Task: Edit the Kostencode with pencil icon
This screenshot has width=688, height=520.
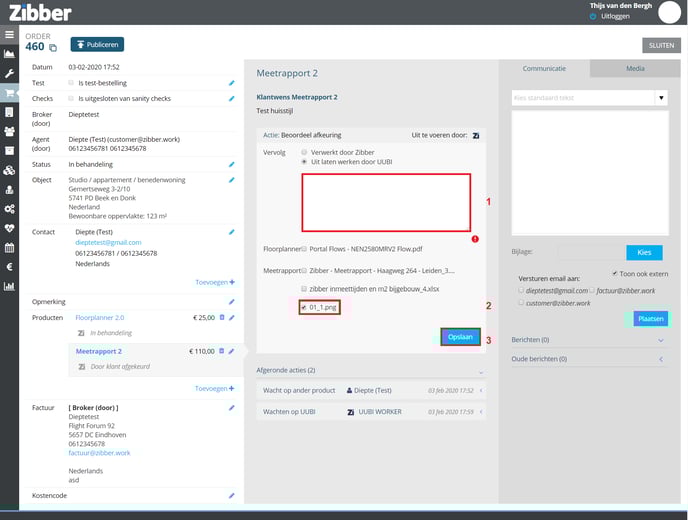Action: pyautogui.click(x=232, y=495)
